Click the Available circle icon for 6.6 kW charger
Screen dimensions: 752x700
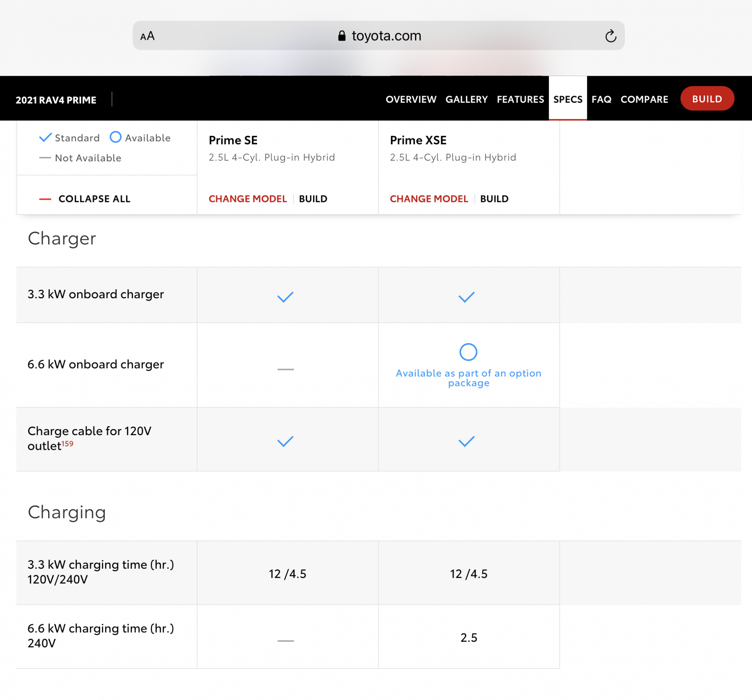click(468, 352)
